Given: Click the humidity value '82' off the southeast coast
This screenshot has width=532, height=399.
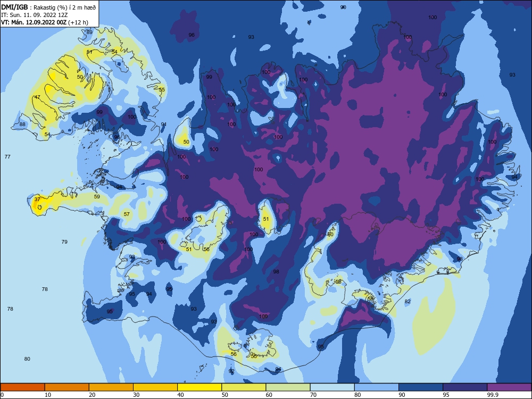Looking at the screenshot, I should point(408,301).
